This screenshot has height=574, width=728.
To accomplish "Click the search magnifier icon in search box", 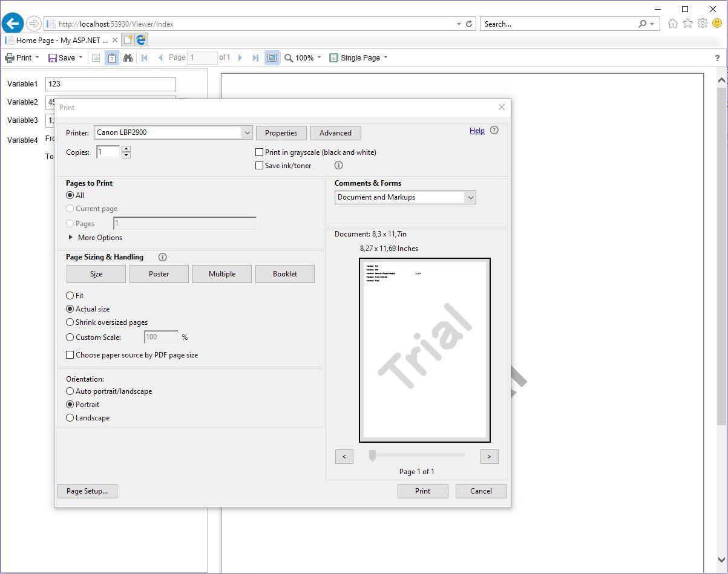I will point(643,24).
